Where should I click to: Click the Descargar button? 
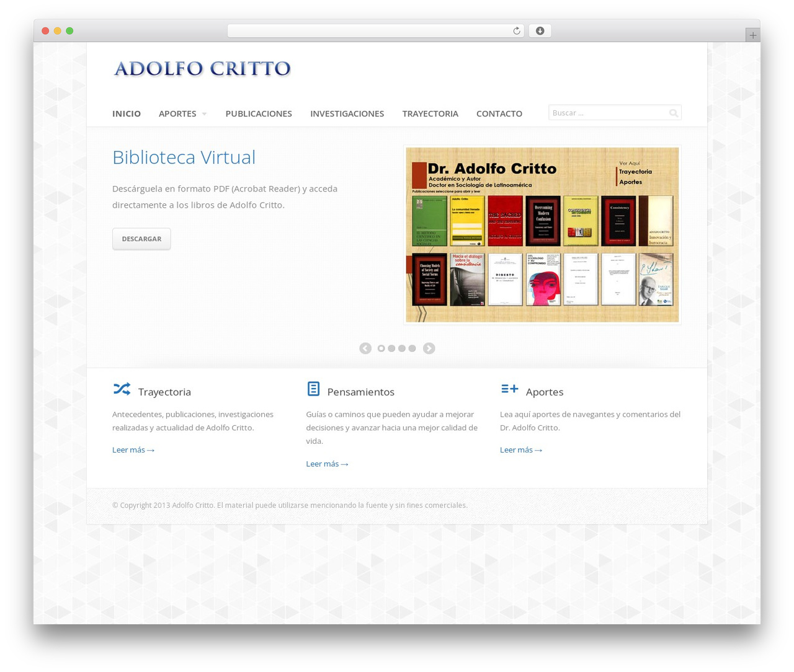click(141, 239)
